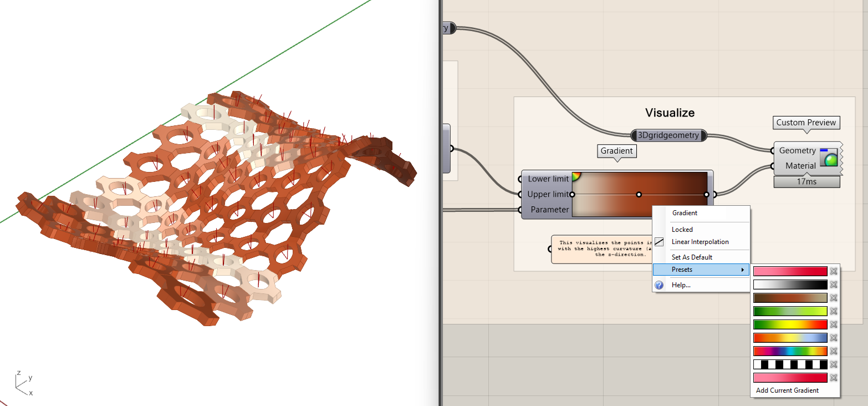
Task: Remove the brown gradient preset with X
Action: pos(833,298)
